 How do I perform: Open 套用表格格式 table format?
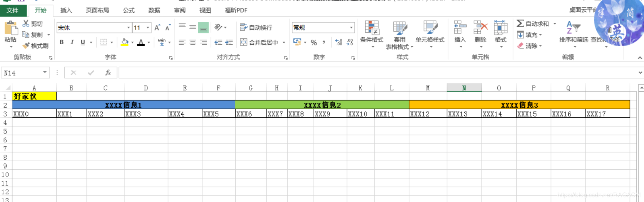coord(400,35)
